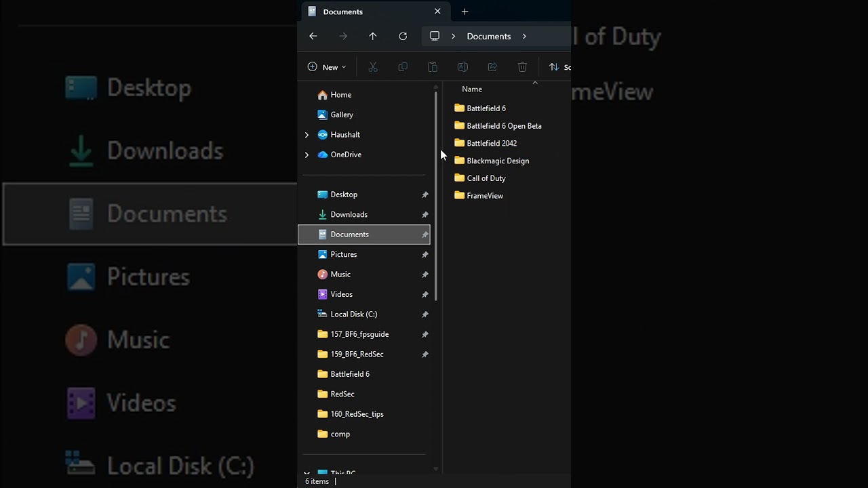Click the Paste clipboard icon
The image size is (868, 488).
click(433, 67)
